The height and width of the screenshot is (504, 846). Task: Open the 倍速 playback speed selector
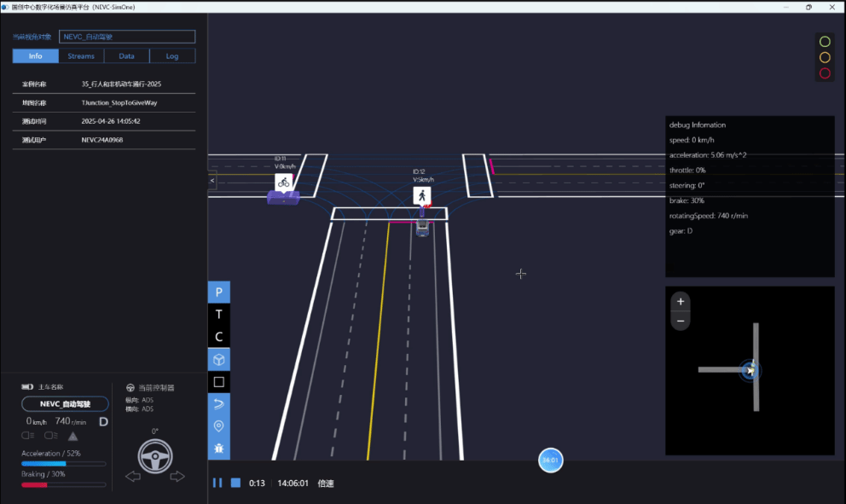(326, 483)
